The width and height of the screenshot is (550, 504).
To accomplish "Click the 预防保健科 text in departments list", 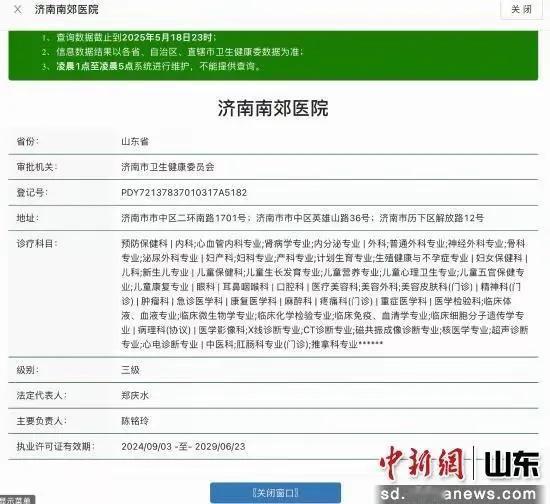I will (x=144, y=243).
